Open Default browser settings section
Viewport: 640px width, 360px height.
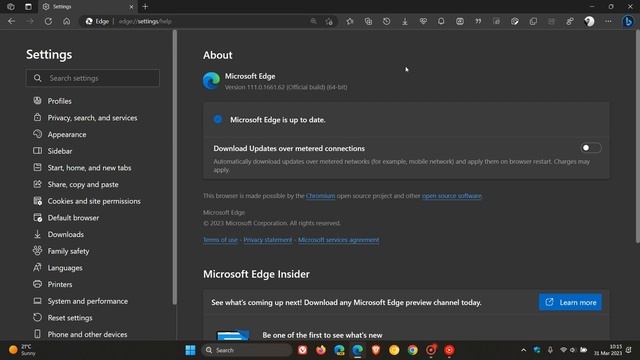tap(66, 218)
